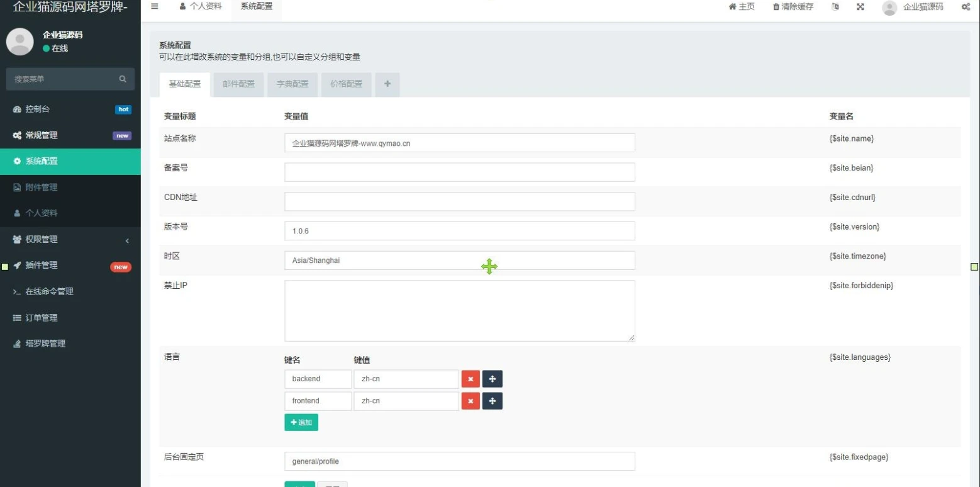Click the 版本号 field showing 1.0.6
Image resolution: width=980 pixels, height=487 pixels.
pyautogui.click(x=460, y=231)
